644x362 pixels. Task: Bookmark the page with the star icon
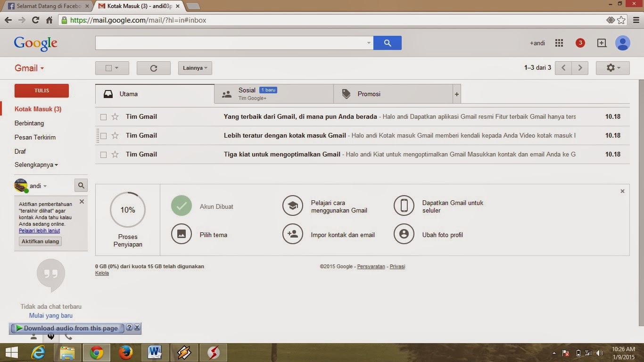click(x=621, y=20)
